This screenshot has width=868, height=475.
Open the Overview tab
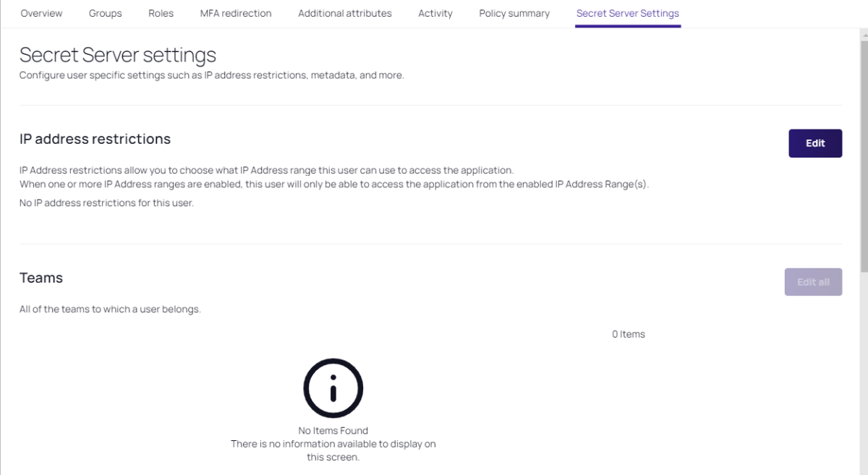click(41, 13)
